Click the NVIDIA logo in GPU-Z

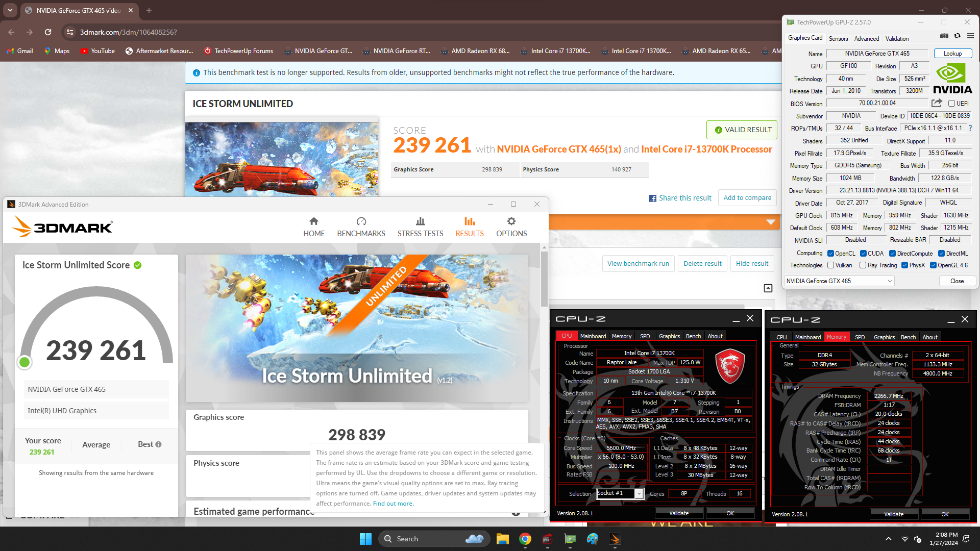coord(952,79)
